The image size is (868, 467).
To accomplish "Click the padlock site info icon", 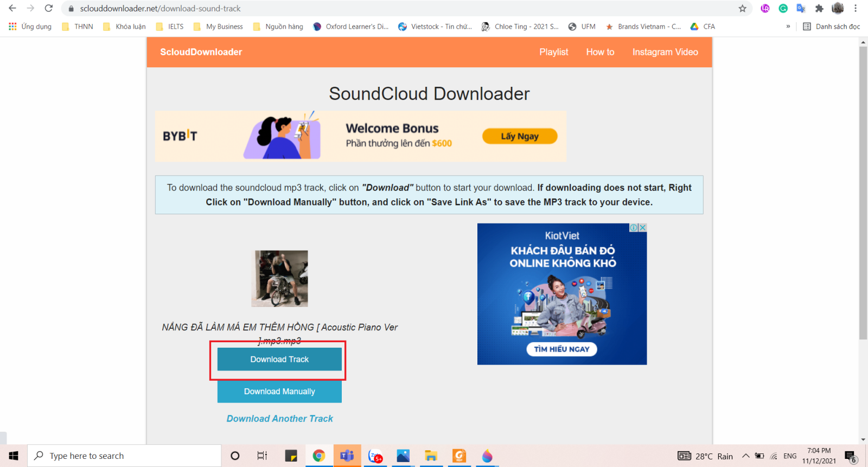I will [71, 9].
